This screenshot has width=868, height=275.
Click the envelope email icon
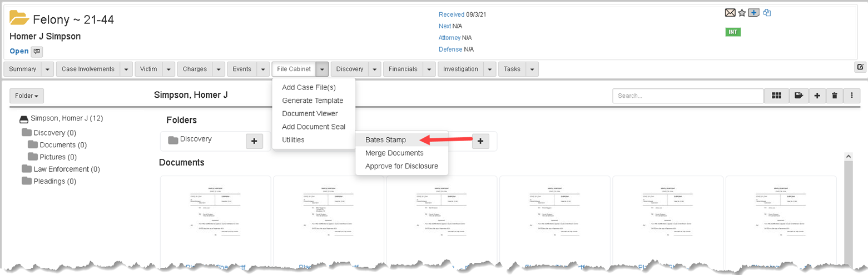pos(730,13)
